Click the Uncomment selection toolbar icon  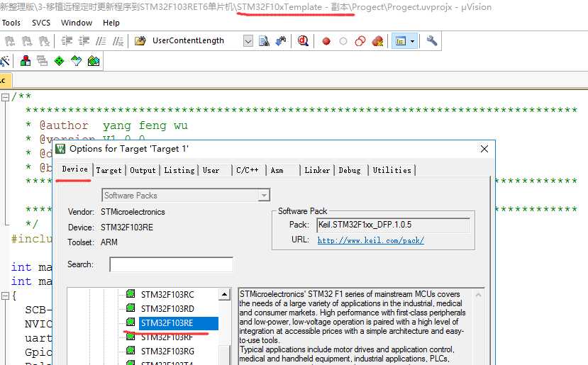click(118, 41)
